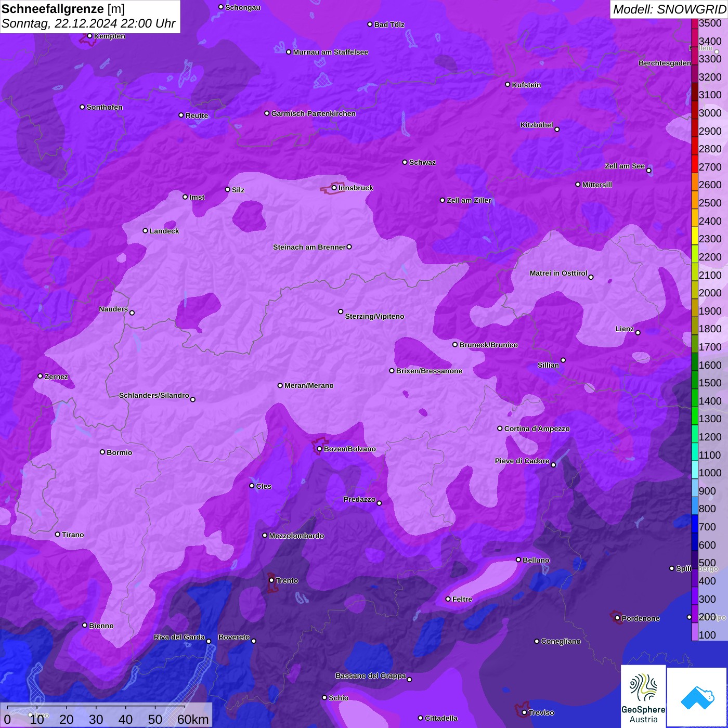The image size is (728, 728).
Task: Click the Matrei in Osttirol label
Action: 558,273
